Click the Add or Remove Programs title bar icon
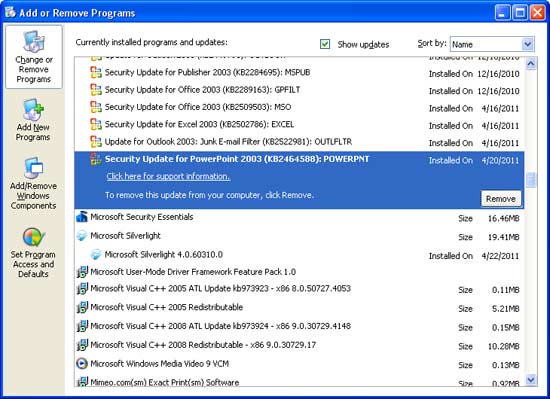This screenshot has width=550, height=399. tap(10, 13)
